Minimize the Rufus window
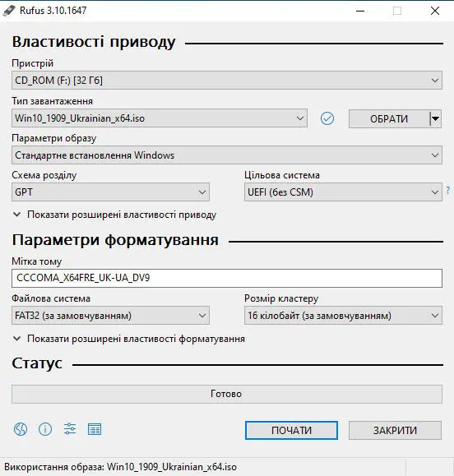This screenshot has width=454, height=476. pos(360,11)
